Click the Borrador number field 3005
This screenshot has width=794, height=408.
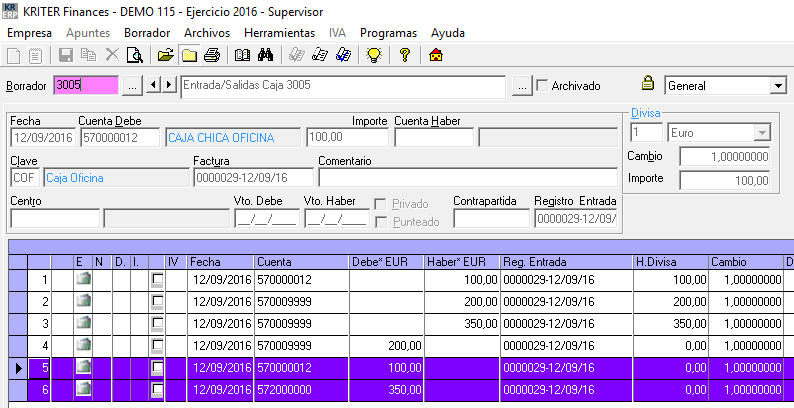point(86,85)
